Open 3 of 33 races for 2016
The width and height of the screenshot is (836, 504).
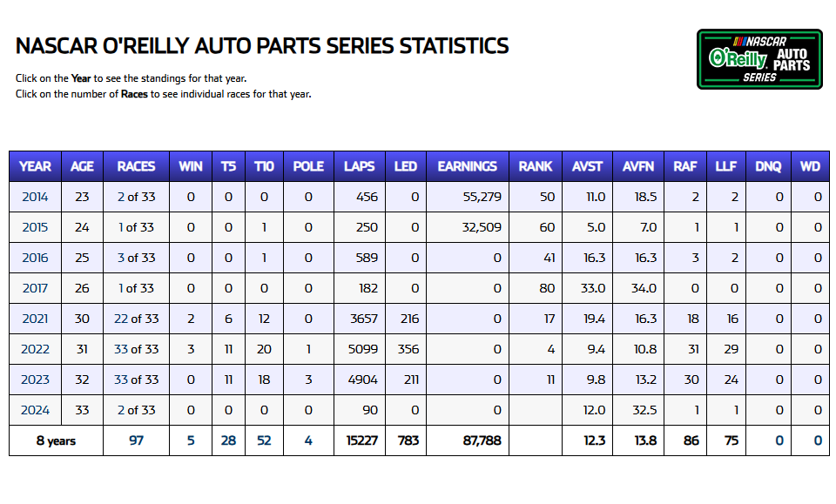pos(136,258)
